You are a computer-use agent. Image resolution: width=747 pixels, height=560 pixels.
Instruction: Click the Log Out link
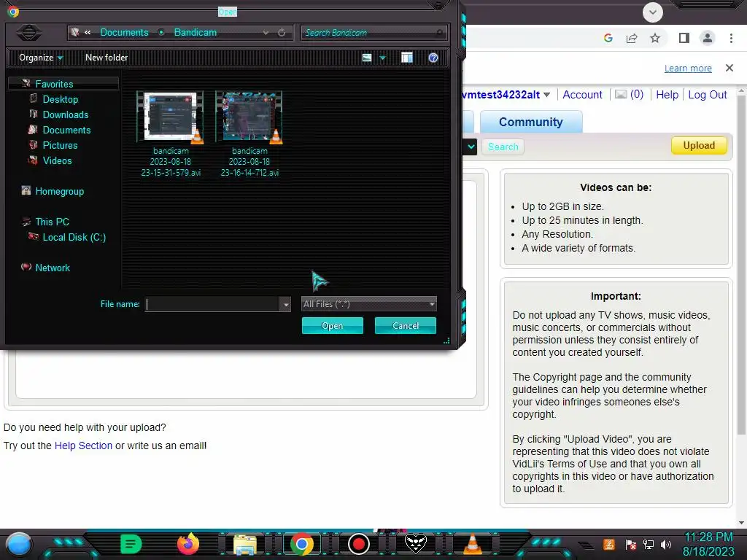[708, 95]
